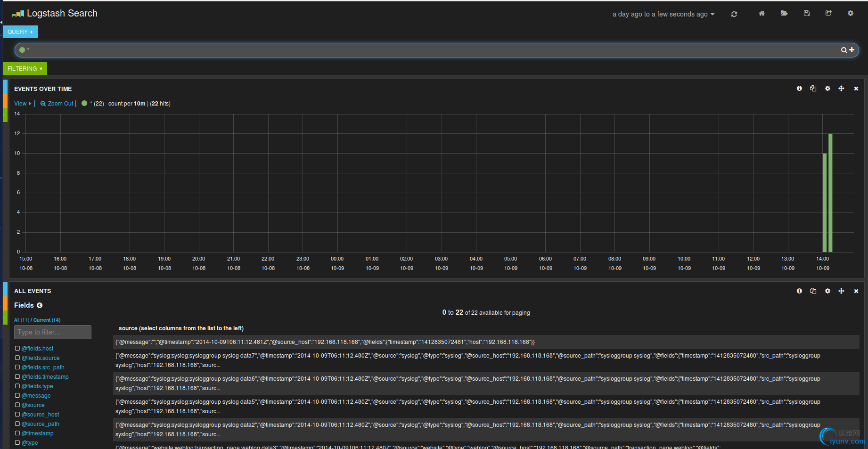Run search with the magnifier icon
Screen dimensions: 868x449
[x=844, y=50]
